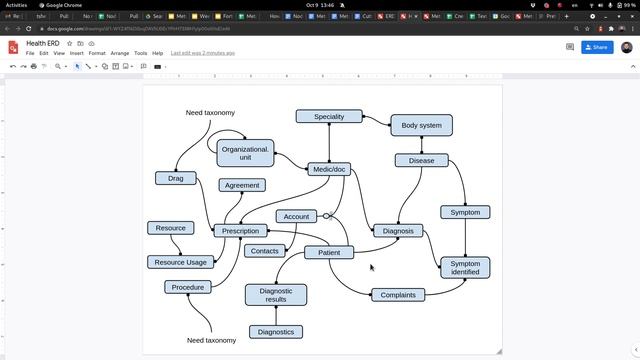Star the Health ERD document

pyautogui.click(x=69, y=43)
